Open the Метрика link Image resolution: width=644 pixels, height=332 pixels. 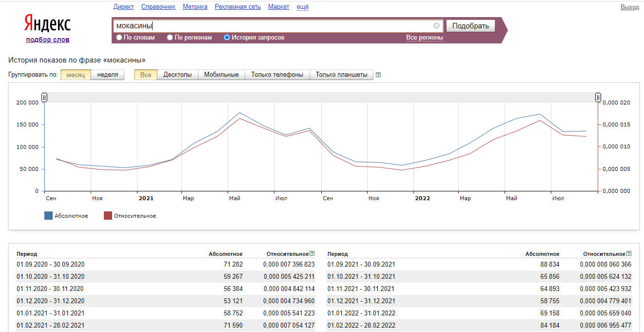195,7
